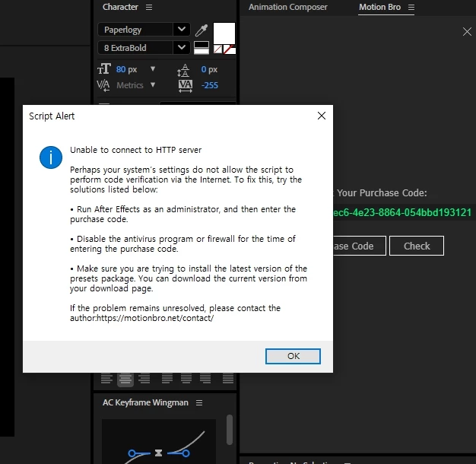
Task: Open the kerning Metrics dropdown arrow
Action: (153, 84)
